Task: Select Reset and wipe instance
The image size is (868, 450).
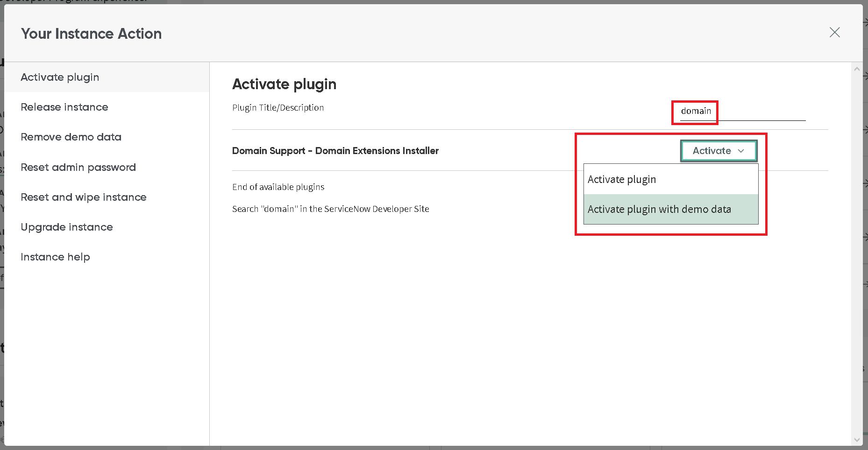Action: pos(83,197)
